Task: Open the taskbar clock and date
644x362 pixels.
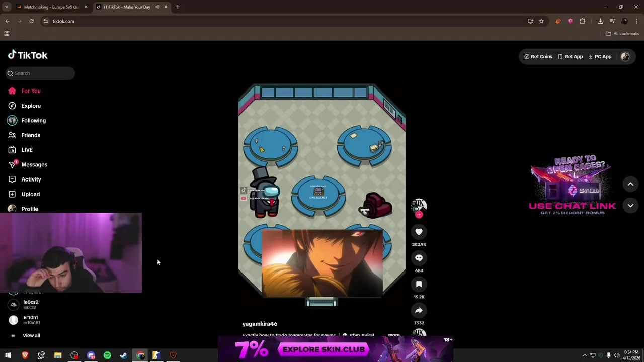Action: coord(631,355)
